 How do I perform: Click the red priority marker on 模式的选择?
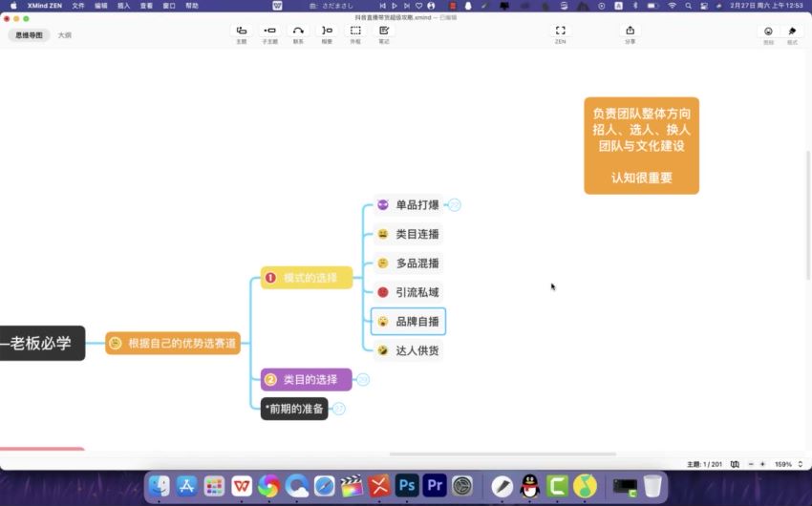tap(270, 278)
